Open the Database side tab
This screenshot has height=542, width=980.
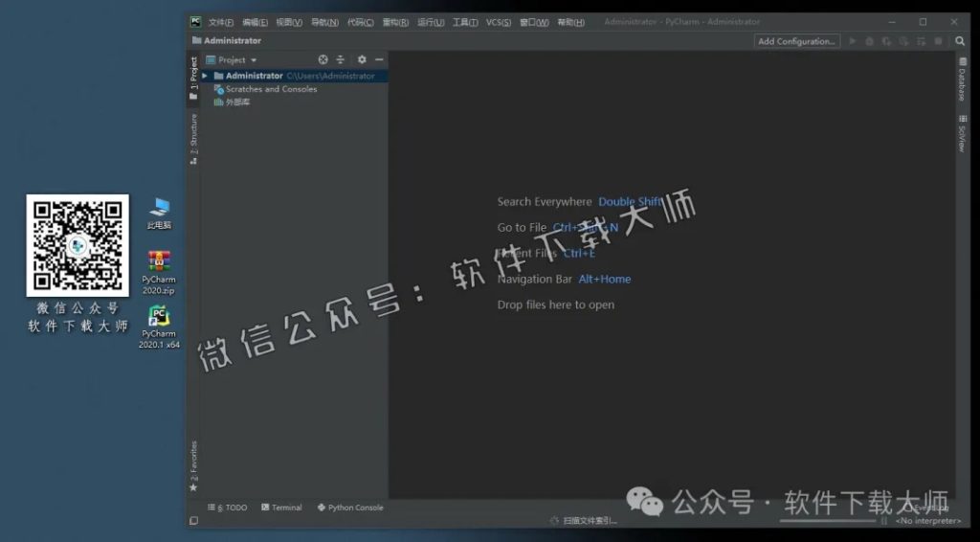coord(962,80)
